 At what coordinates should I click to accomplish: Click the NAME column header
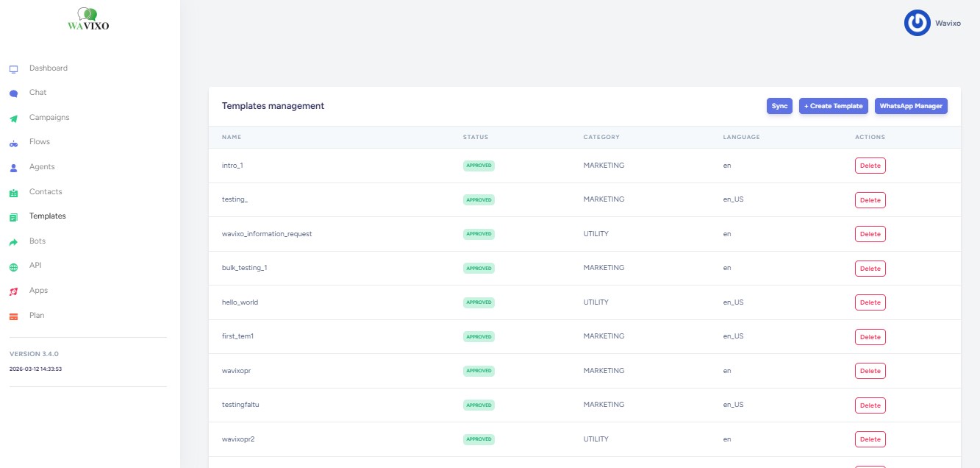pyautogui.click(x=232, y=137)
